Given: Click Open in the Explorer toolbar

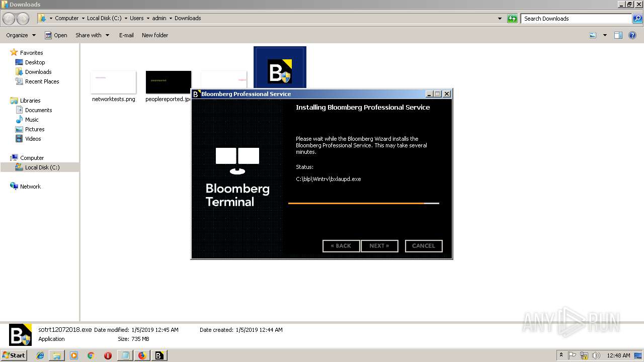Looking at the screenshot, I should [56, 35].
